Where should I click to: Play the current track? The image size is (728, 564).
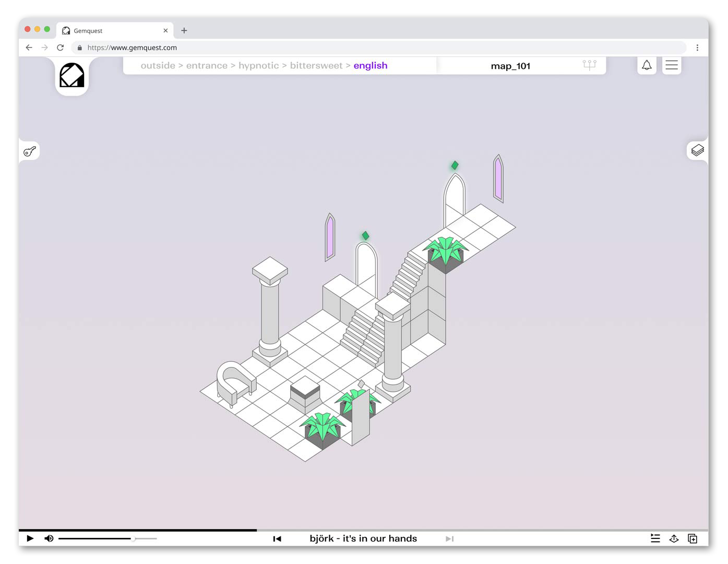point(30,538)
